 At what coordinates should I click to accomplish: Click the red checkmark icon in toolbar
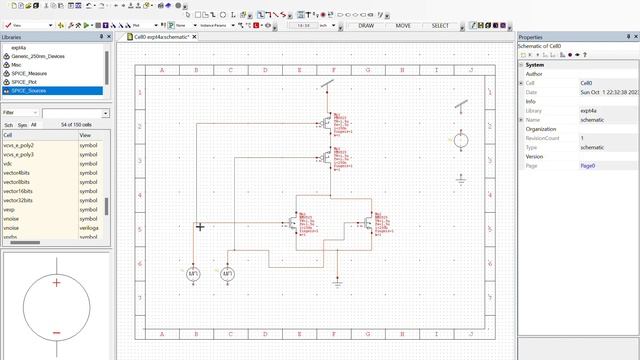(8, 25)
